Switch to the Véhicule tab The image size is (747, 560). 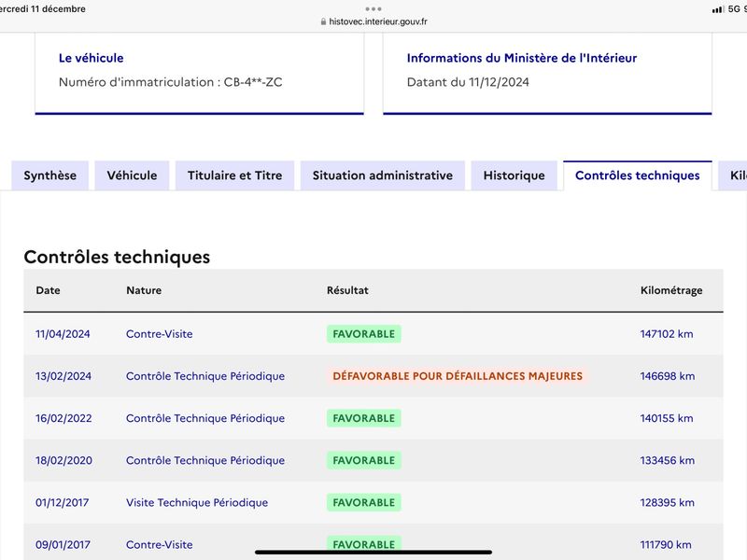coord(132,175)
